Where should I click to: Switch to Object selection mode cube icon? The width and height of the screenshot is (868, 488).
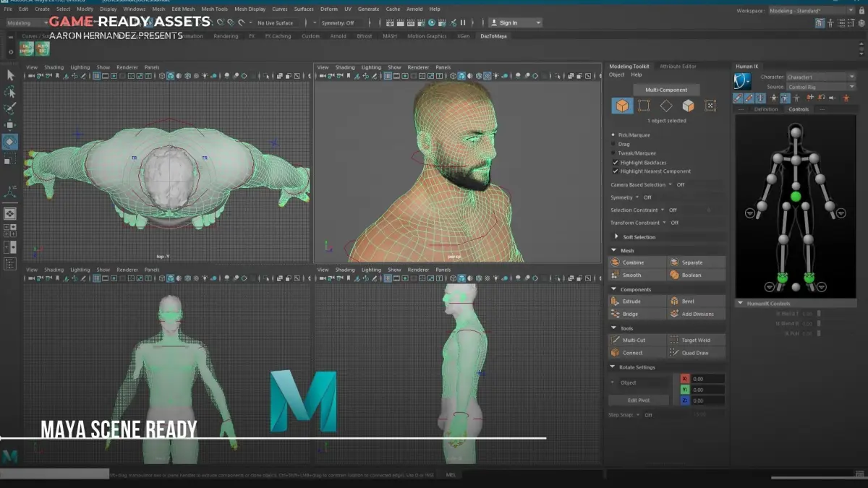coord(622,106)
